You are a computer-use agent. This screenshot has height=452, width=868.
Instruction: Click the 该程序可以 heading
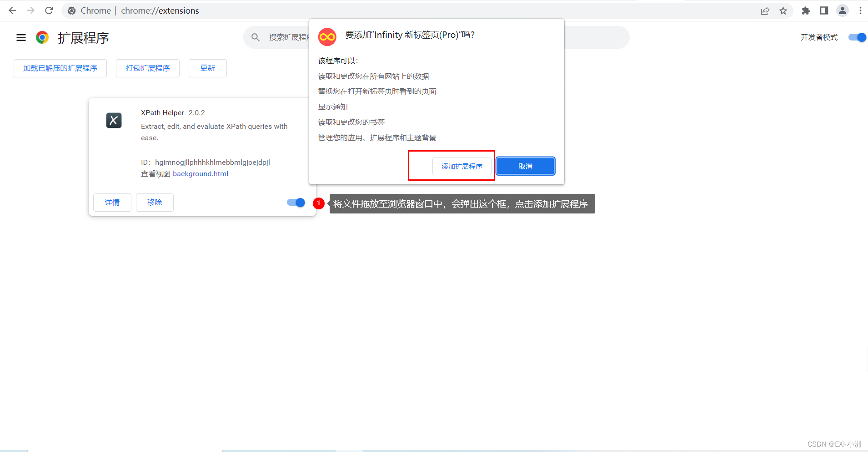coord(338,61)
